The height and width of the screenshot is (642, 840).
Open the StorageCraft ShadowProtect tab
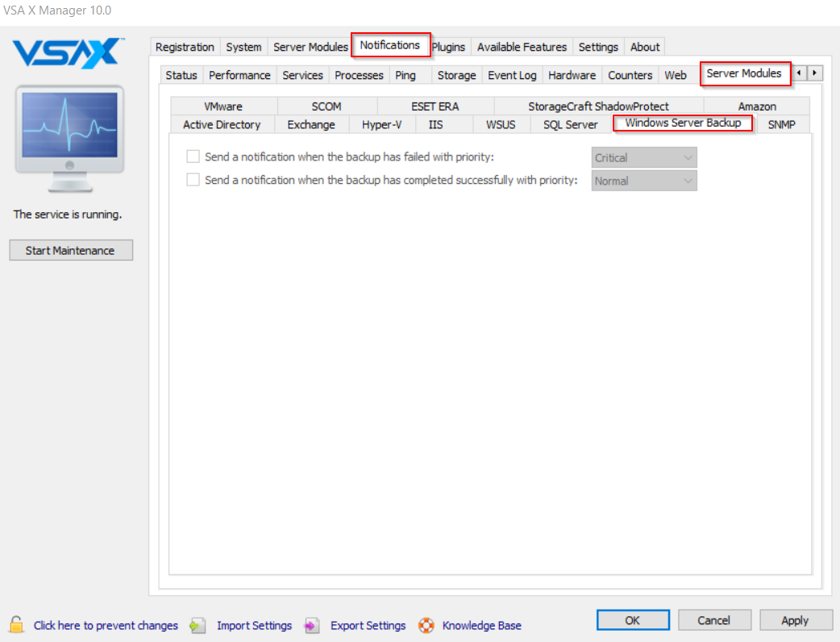[598, 106]
